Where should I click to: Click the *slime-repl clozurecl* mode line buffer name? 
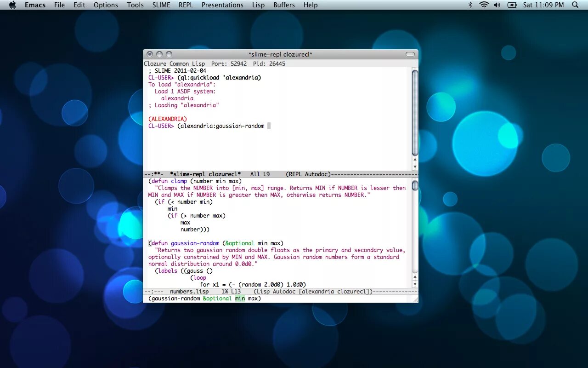tap(205, 174)
